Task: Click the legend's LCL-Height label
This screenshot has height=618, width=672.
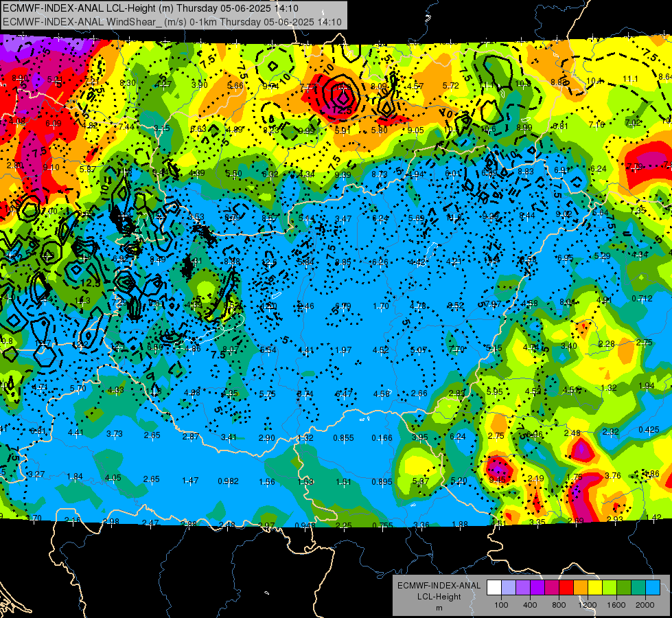Action: click(439, 597)
